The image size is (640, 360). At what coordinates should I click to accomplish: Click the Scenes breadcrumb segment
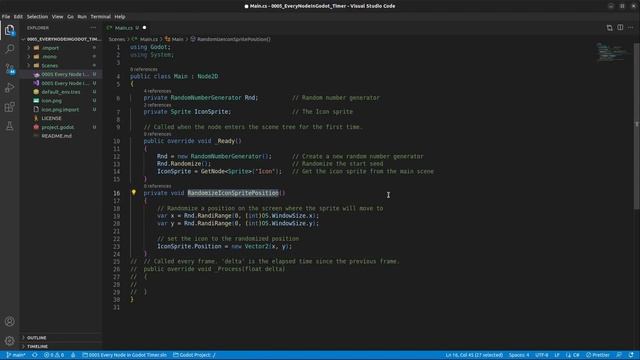[117, 39]
